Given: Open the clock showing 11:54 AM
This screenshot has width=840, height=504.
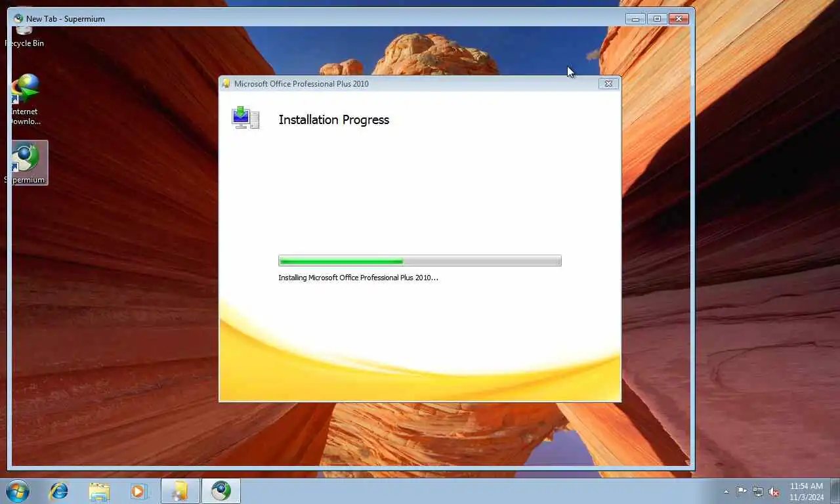Looking at the screenshot, I should (807, 492).
